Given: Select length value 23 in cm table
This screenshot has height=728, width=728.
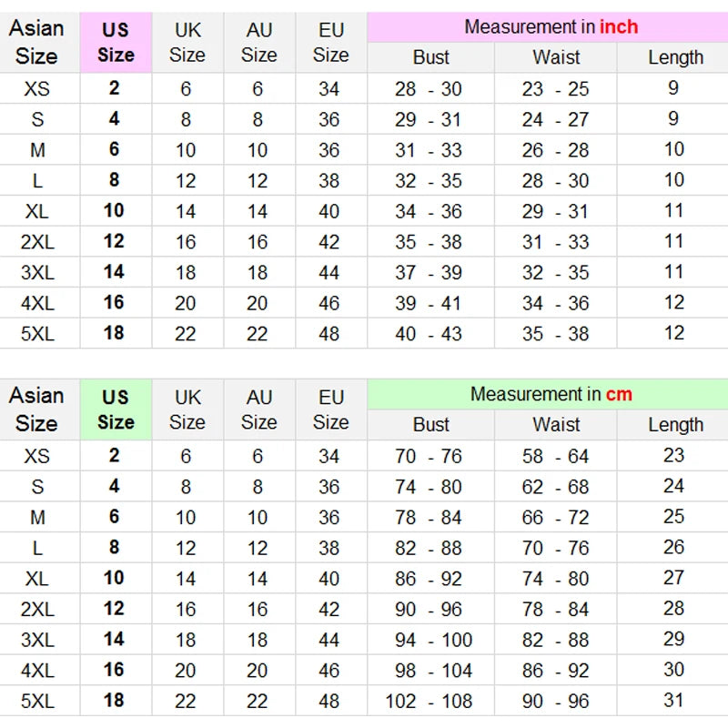Looking at the screenshot, I should click(x=673, y=456).
